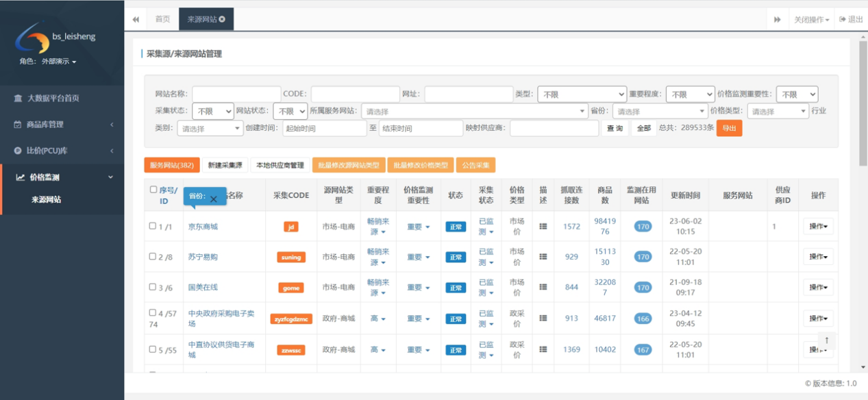Click the 退出 logout icon
The image size is (868, 400).
[x=843, y=20]
